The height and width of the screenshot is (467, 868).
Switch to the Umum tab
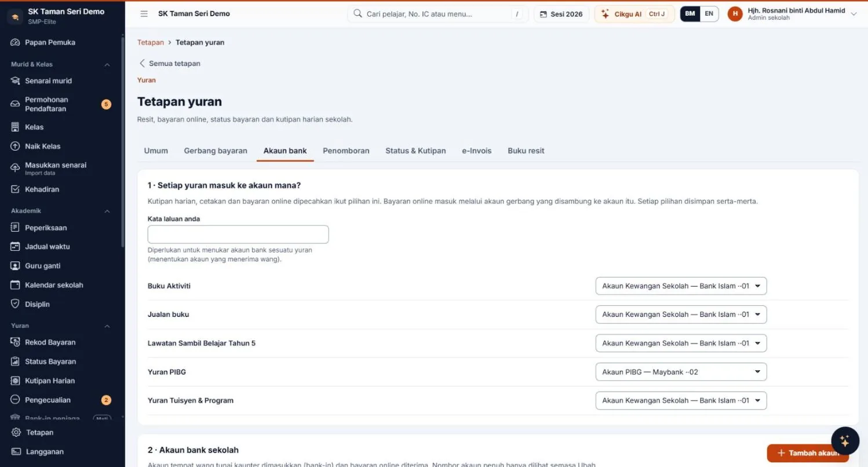pyautogui.click(x=156, y=151)
